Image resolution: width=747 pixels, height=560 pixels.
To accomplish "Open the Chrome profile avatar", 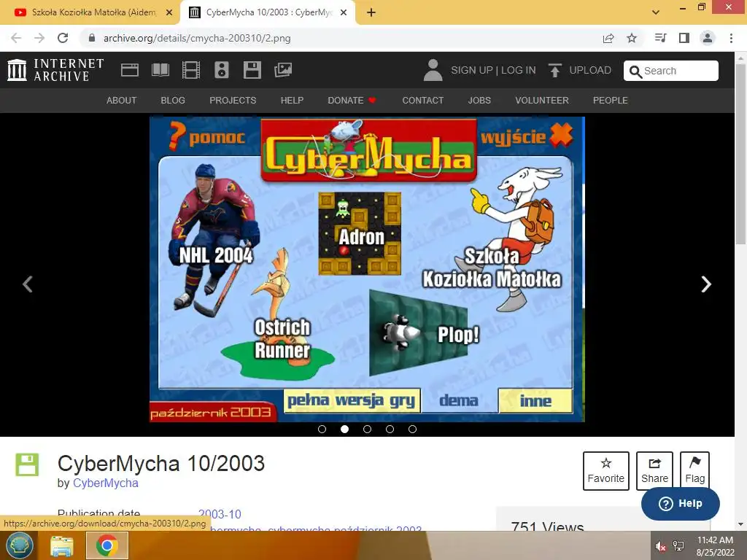I will (x=708, y=38).
